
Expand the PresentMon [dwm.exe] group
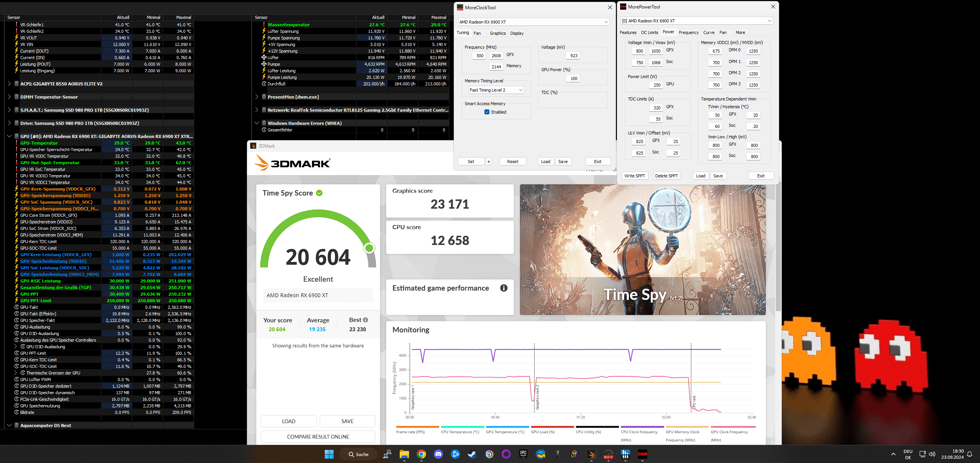click(256, 97)
